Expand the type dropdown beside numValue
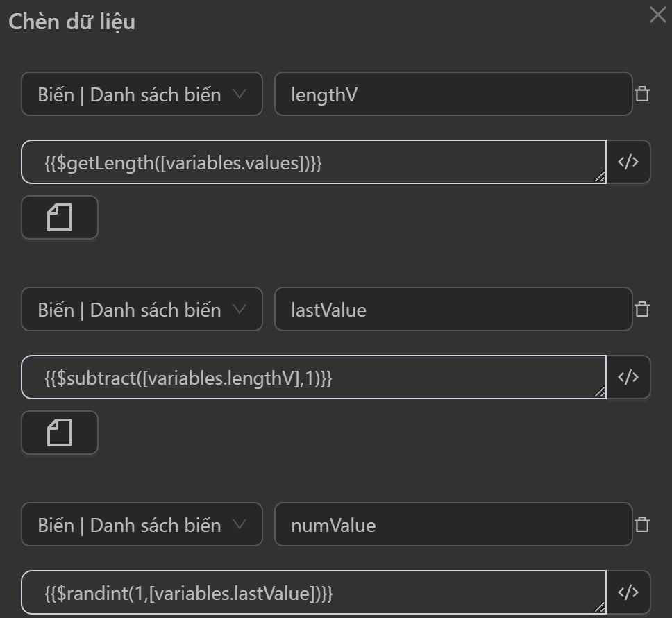The width and height of the screenshot is (672, 618). coord(142,525)
